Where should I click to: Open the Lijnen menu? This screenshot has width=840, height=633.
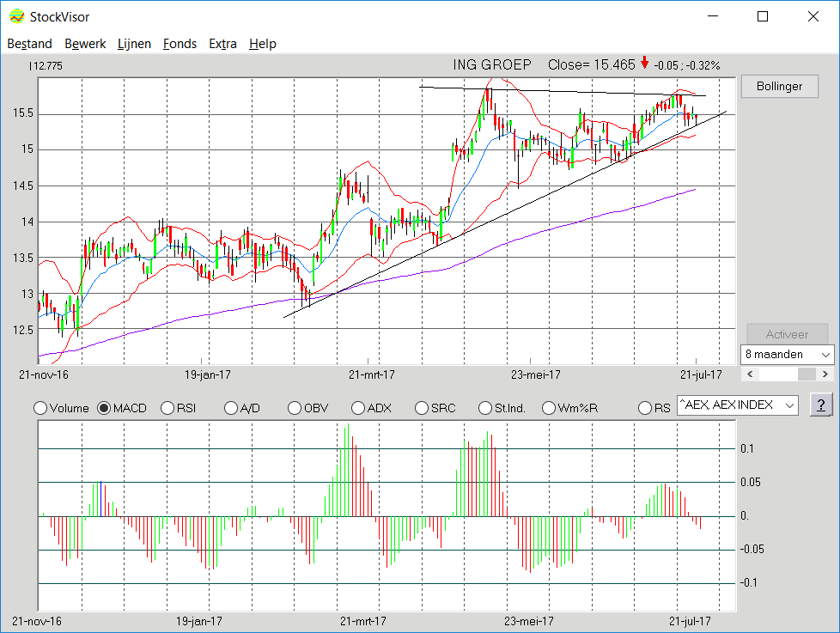[x=135, y=44]
